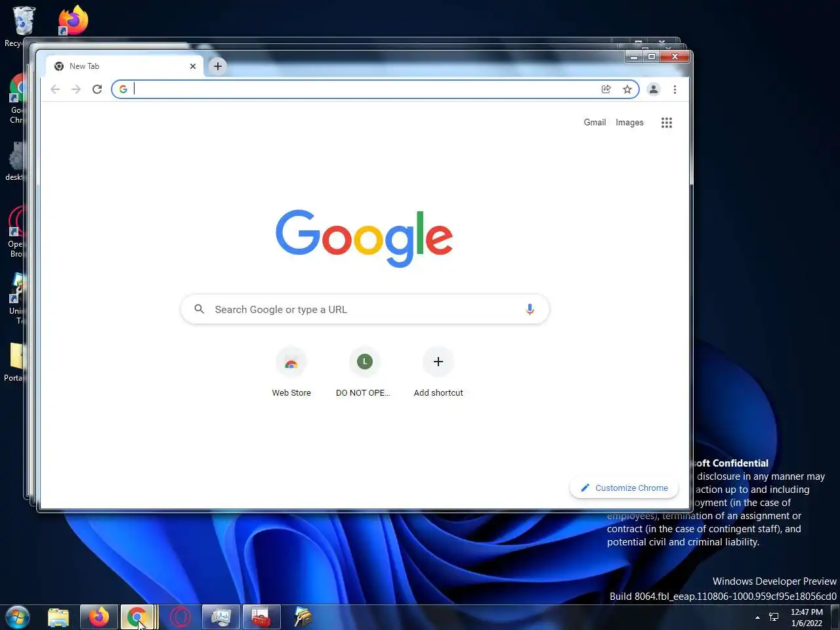Open the Windows Start menu orb
Viewport: 840px width, 630px height.
(18, 618)
